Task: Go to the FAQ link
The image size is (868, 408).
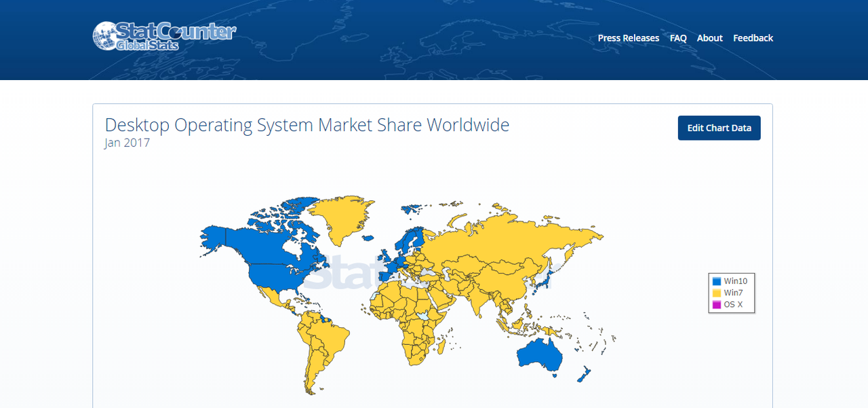Action: click(x=678, y=38)
